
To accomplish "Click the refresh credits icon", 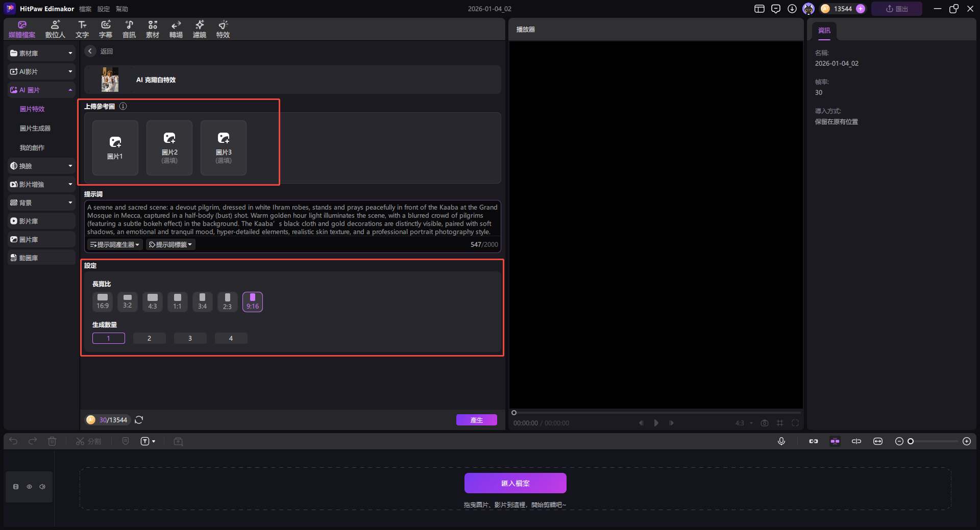I will point(139,420).
